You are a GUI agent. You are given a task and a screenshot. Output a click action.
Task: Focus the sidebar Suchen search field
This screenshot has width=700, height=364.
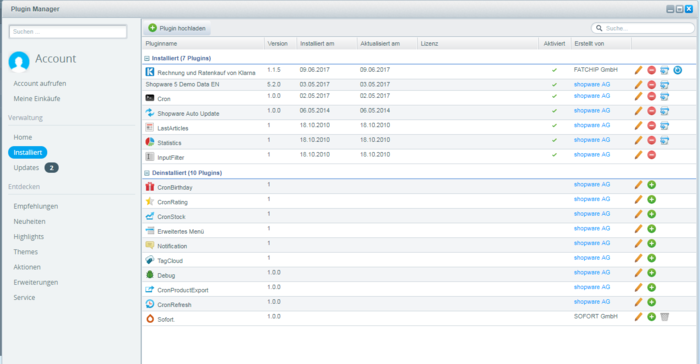tap(68, 32)
